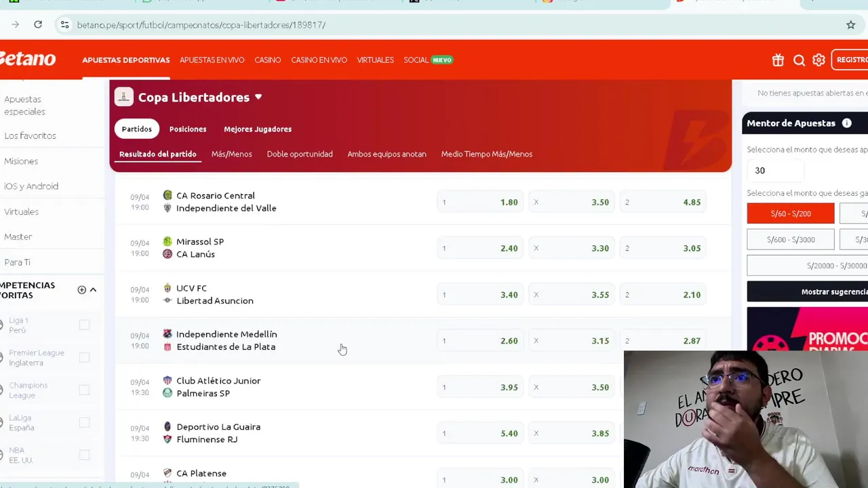Viewport: 868px width, 488px height.
Task: Bet on Independiente Medellín win at 2.60
Action: click(x=480, y=341)
